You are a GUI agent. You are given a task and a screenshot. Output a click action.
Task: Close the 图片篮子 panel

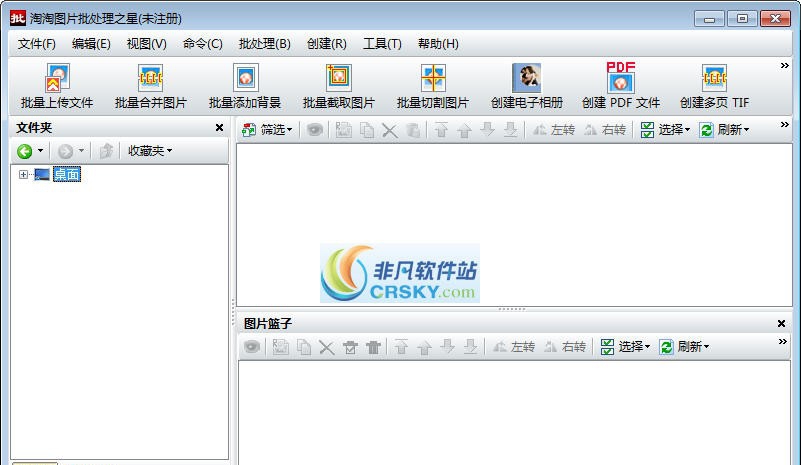(x=781, y=323)
